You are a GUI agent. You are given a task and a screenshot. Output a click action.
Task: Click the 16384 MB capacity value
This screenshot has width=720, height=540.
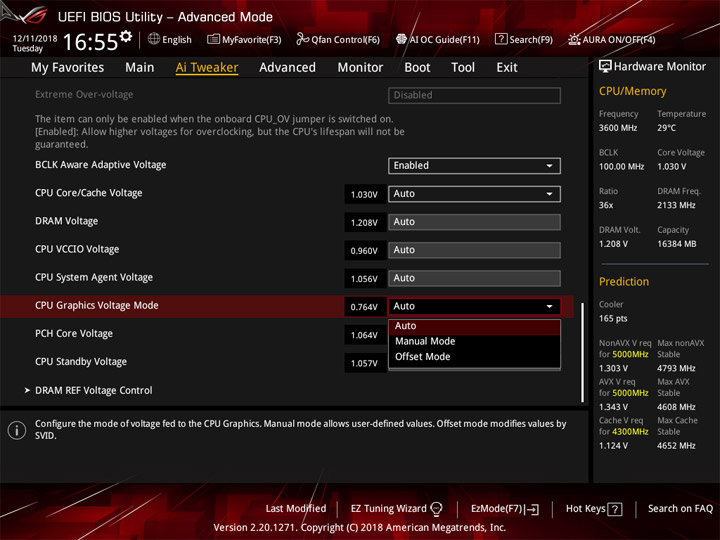tap(676, 244)
